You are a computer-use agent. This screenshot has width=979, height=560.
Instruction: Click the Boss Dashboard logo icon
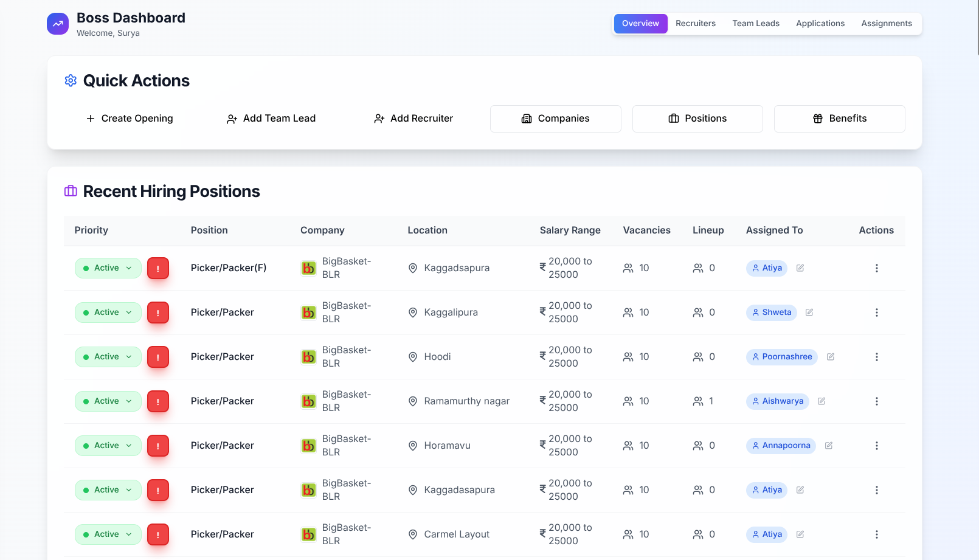click(58, 24)
